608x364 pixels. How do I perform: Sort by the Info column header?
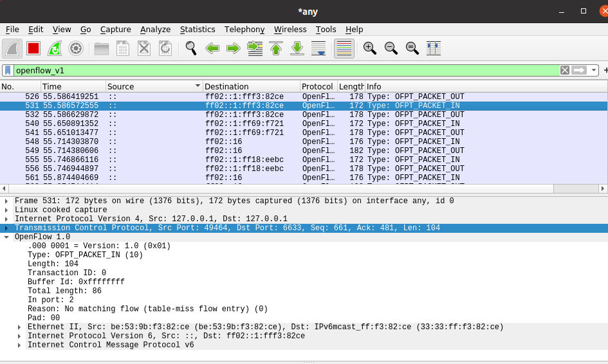point(486,86)
